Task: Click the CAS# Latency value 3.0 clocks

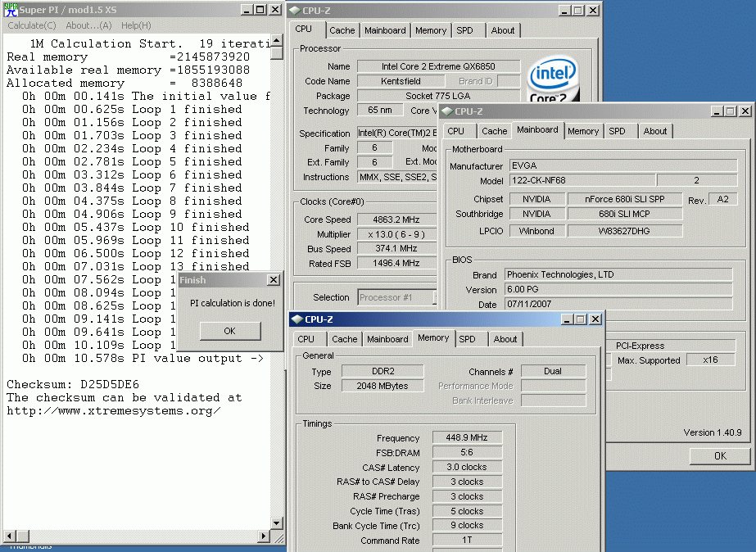Action: 467,467
